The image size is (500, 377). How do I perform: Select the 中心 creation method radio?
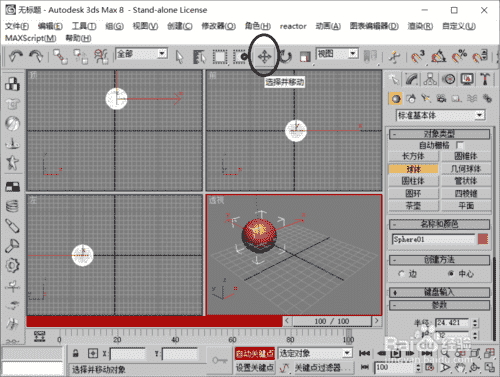click(x=451, y=273)
